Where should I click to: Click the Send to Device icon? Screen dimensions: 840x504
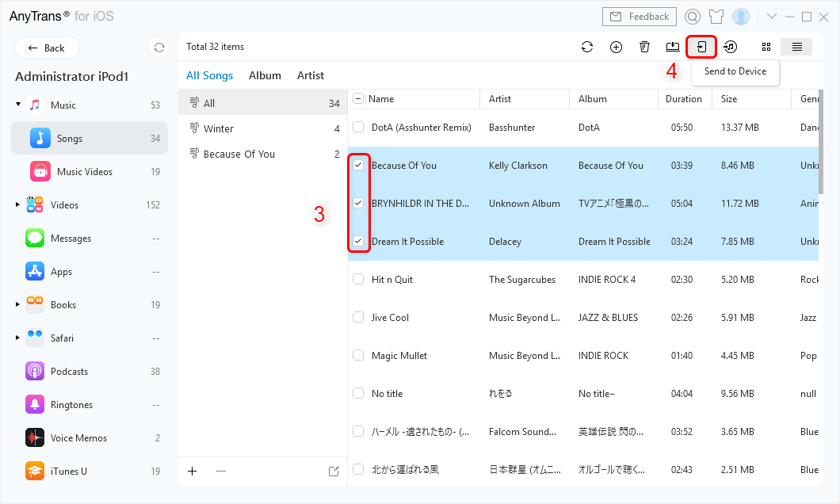[701, 47]
